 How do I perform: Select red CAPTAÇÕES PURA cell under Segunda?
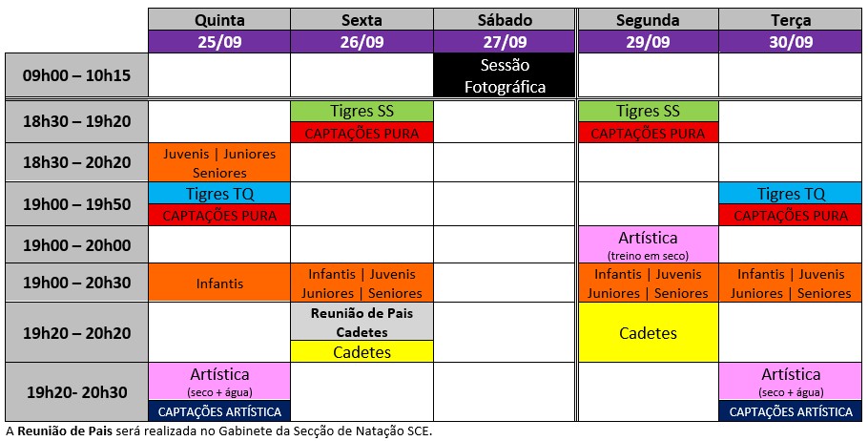point(648,133)
